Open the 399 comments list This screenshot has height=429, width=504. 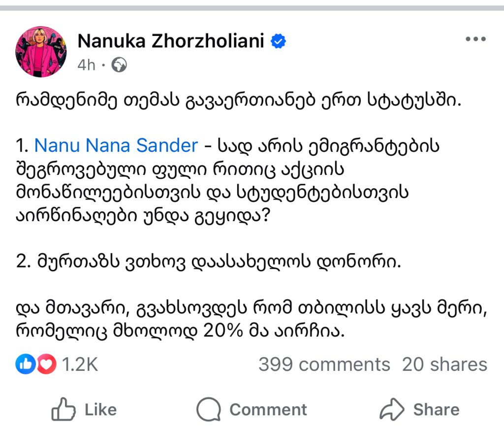[x=324, y=364]
